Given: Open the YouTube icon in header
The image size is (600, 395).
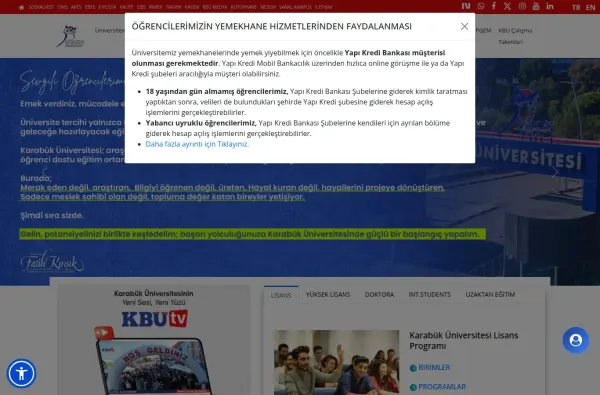Looking at the screenshot, I should 536,6.
